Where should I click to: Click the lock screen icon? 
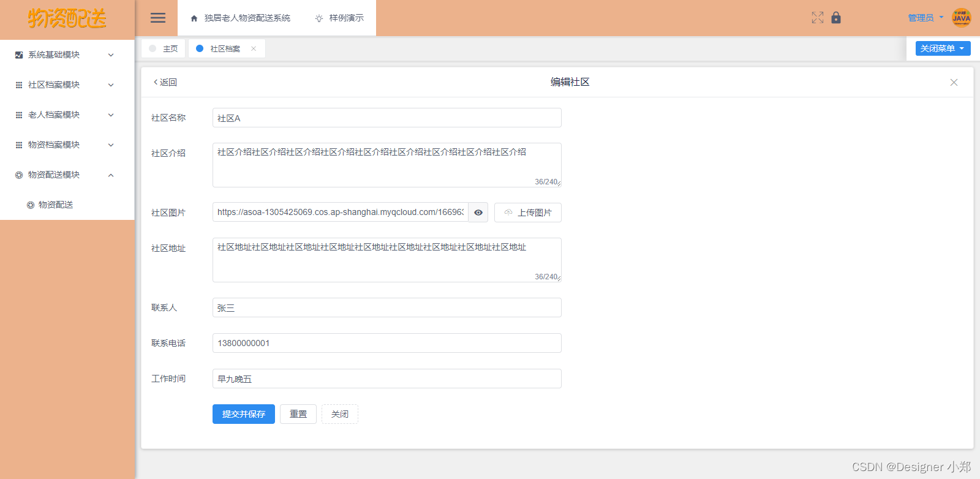(836, 18)
